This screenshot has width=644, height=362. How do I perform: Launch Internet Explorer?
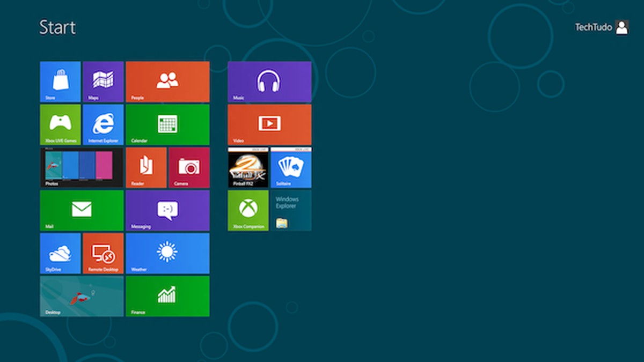pos(103,124)
